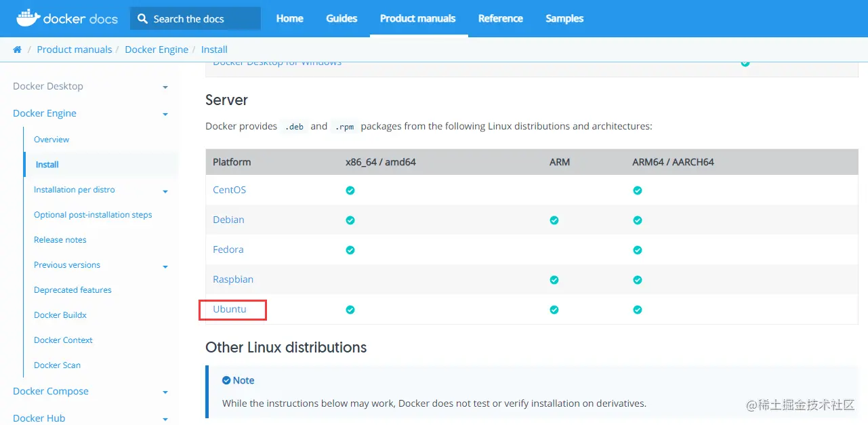Image resolution: width=868 pixels, height=425 pixels.
Task: Open Deprecated features in sidebar
Action: pyautogui.click(x=73, y=290)
